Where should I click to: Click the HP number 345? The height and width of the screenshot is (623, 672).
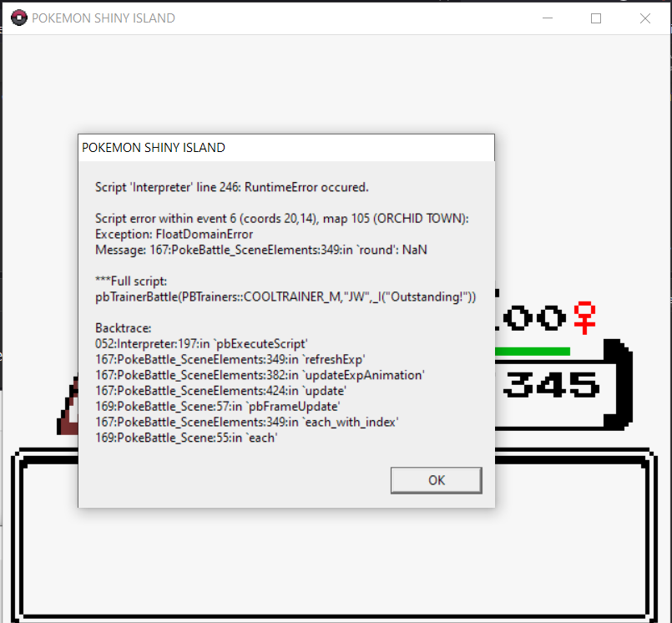pos(551,384)
